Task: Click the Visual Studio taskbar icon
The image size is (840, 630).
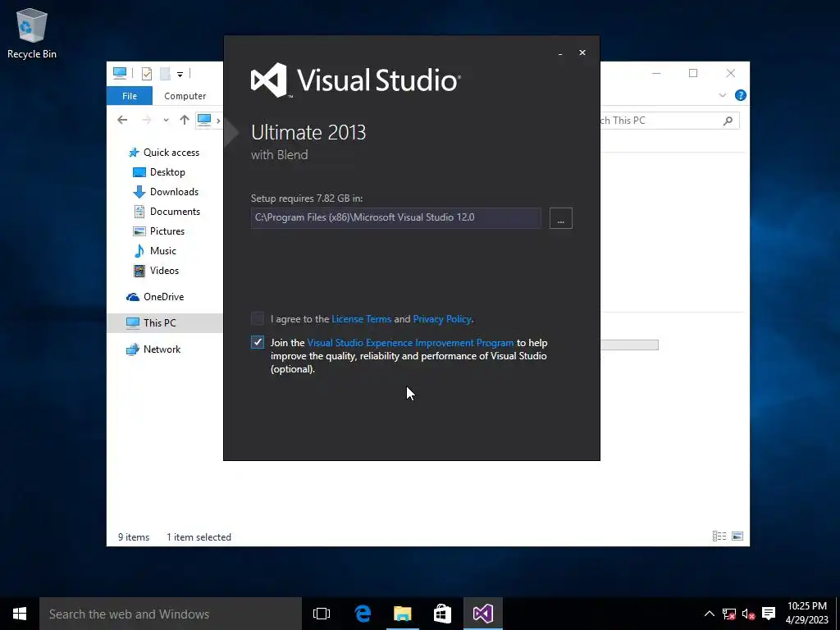Action: pos(482,614)
